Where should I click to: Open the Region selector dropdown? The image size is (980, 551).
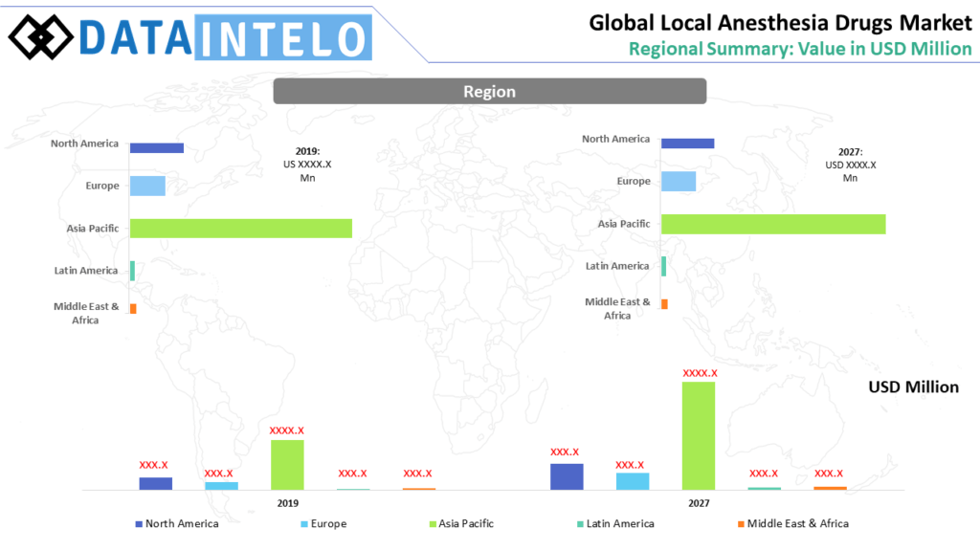489,91
